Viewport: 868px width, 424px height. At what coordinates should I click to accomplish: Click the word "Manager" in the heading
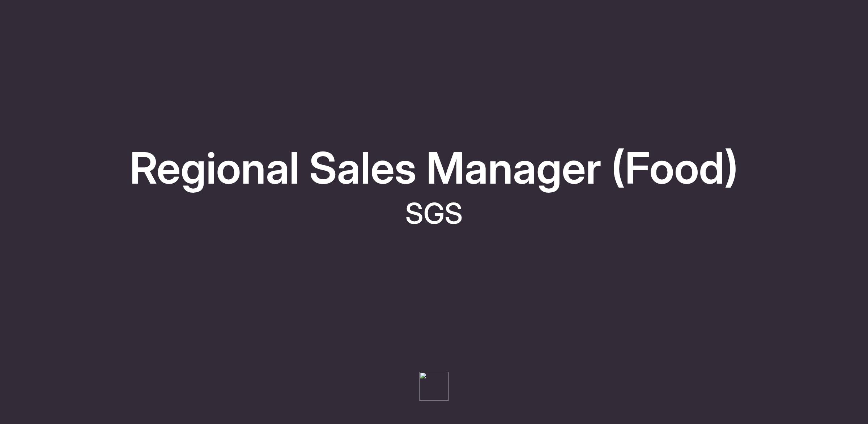[514, 169]
